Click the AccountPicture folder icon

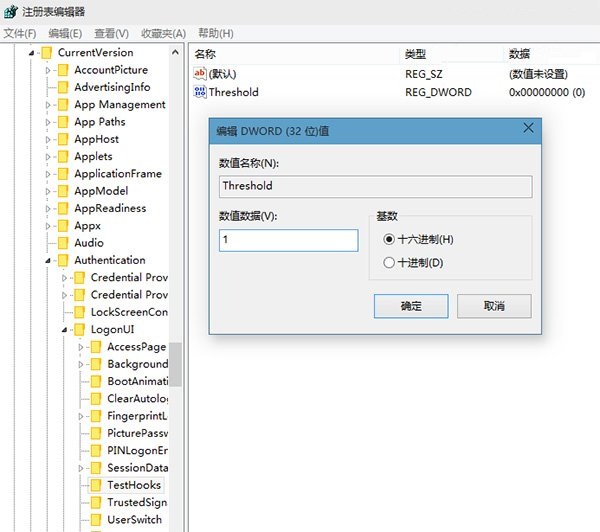pos(63,70)
